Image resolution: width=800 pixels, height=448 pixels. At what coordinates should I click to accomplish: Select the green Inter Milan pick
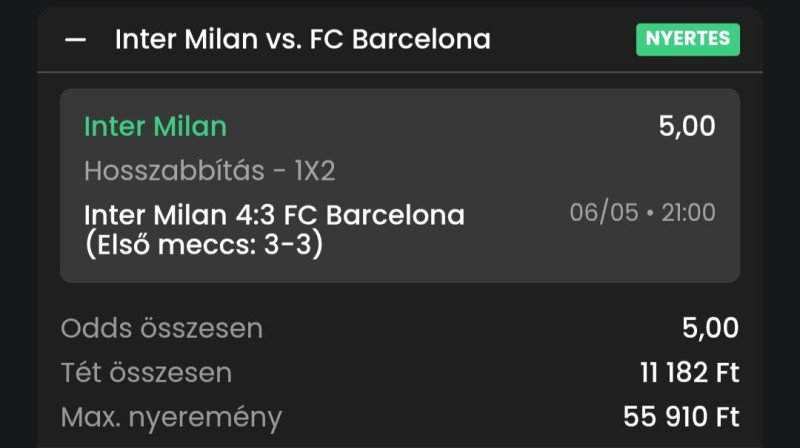tap(156, 126)
